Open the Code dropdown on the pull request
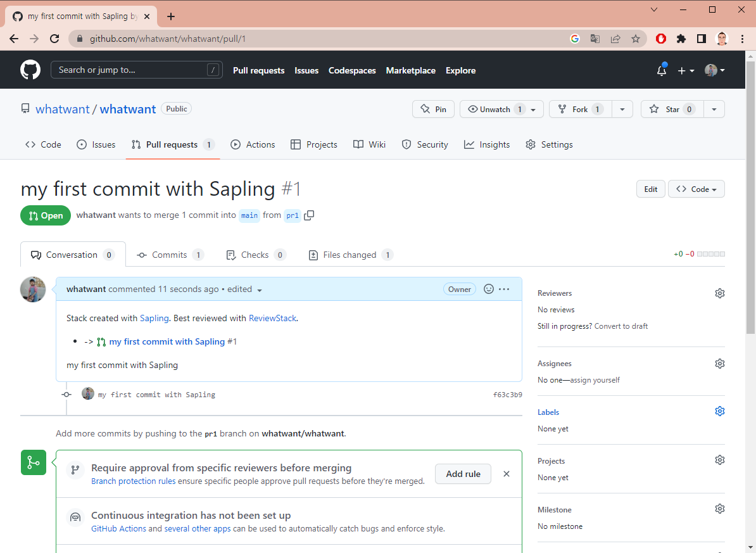Screen dimensions: 756x553 click(x=696, y=189)
